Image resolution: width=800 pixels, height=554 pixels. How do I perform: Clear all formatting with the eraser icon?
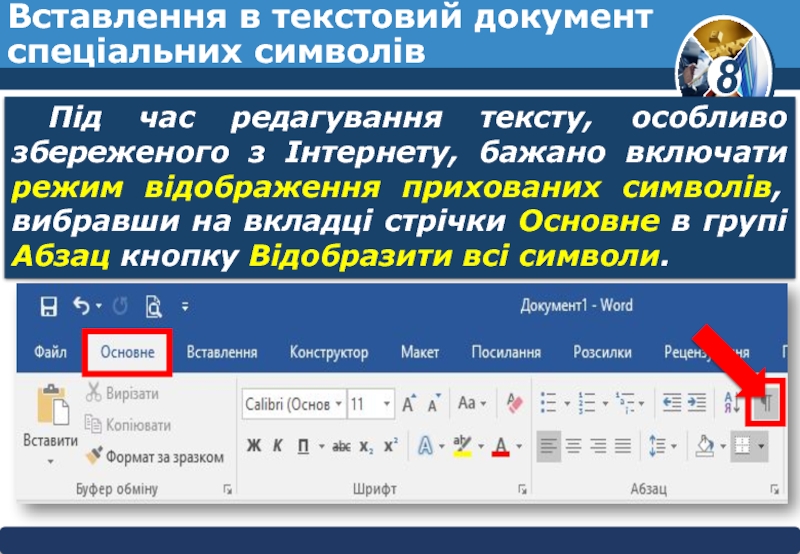[x=516, y=403]
